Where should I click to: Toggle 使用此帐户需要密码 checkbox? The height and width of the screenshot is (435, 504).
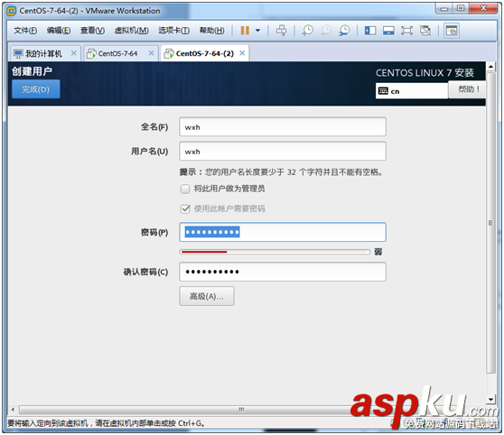[x=185, y=209]
